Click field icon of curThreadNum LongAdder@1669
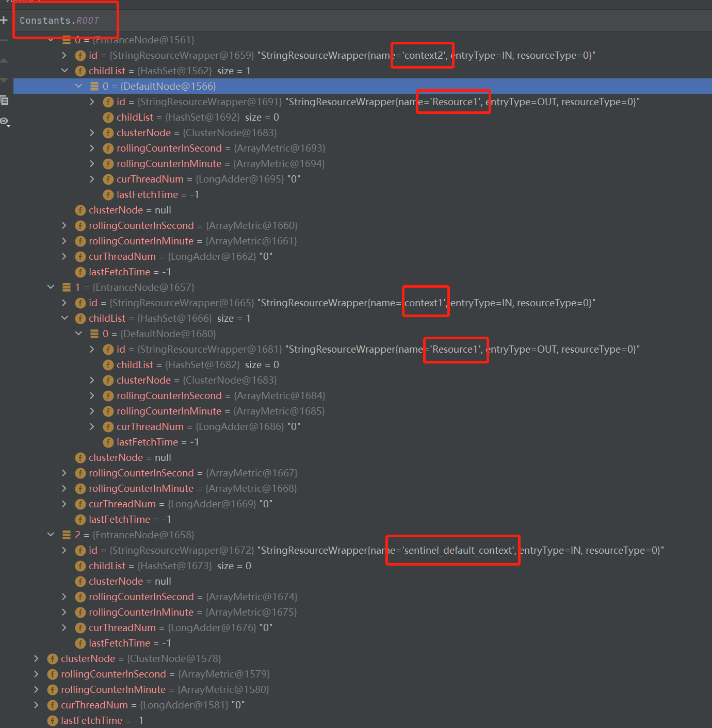 coord(80,504)
